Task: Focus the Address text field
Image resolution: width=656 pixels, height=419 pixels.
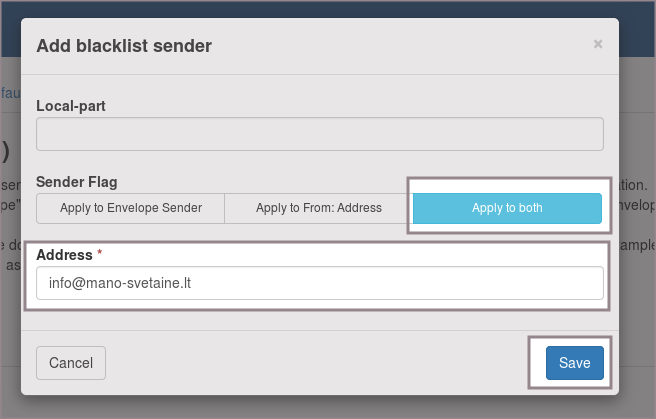Action: [320, 283]
